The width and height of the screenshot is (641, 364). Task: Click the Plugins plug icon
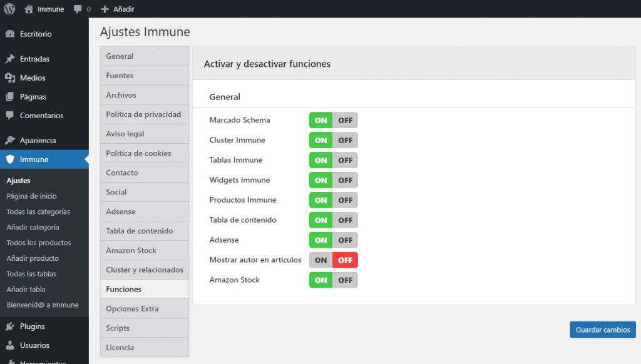10,326
